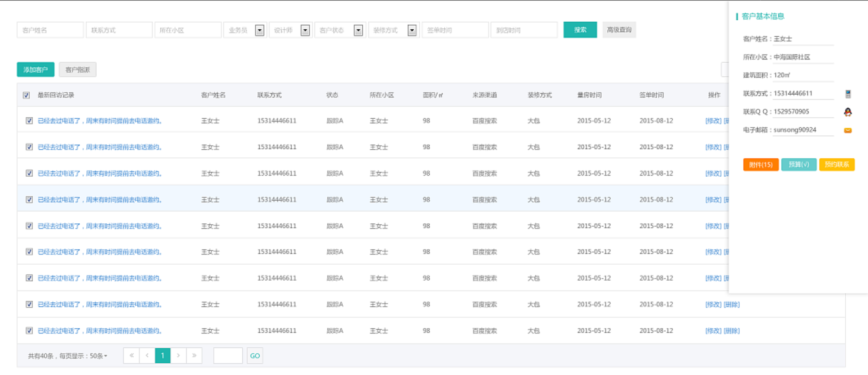Select page 1 in pagination
The width and height of the screenshot is (868, 375).
(162, 355)
